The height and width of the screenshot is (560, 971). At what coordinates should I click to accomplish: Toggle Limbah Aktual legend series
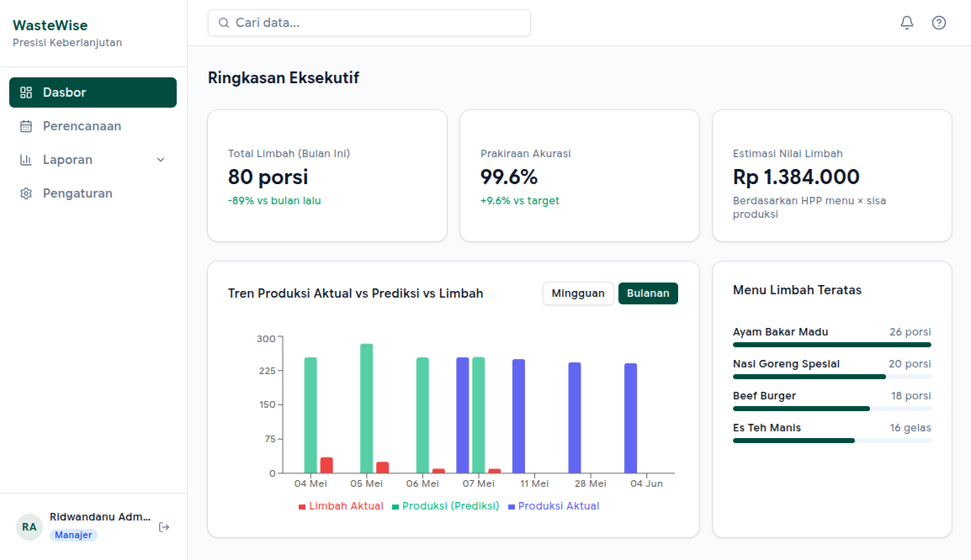[x=341, y=506]
